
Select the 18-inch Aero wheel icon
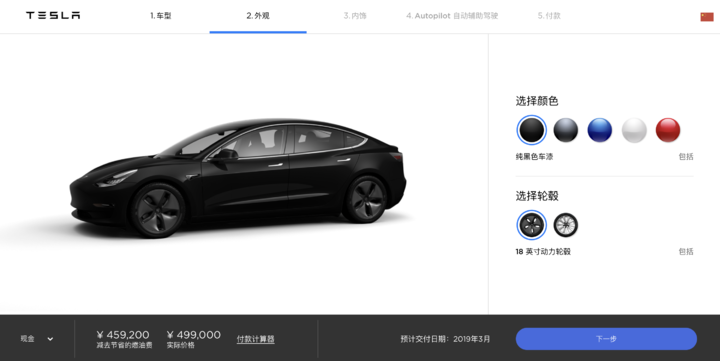(x=532, y=225)
